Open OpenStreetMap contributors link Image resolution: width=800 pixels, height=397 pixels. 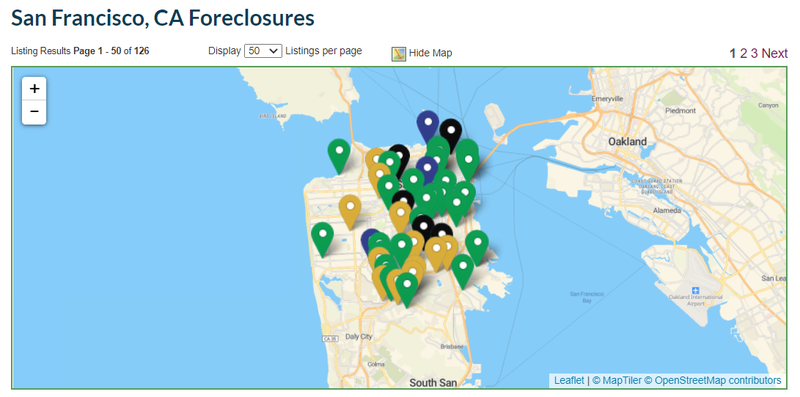point(717,381)
